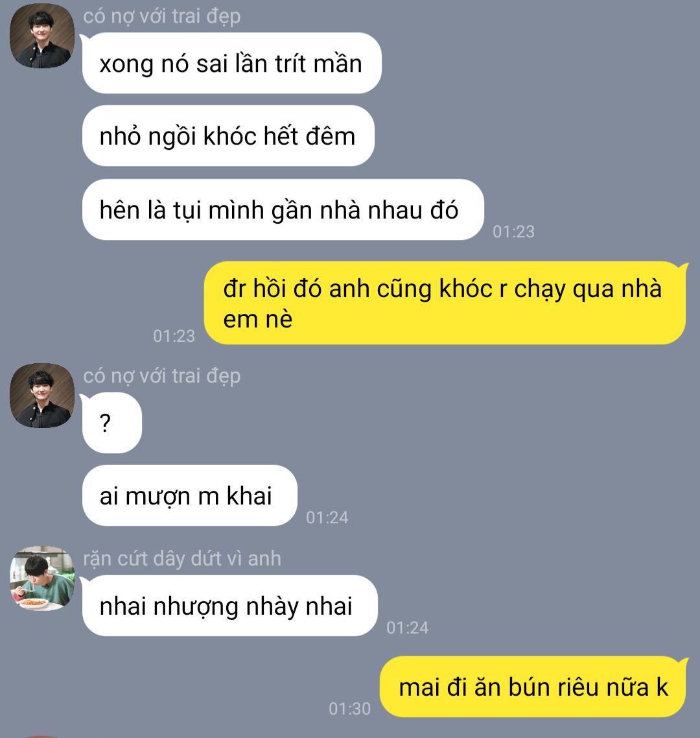
Task: Open profile photo next to the '?' message
Action: click(x=42, y=396)
